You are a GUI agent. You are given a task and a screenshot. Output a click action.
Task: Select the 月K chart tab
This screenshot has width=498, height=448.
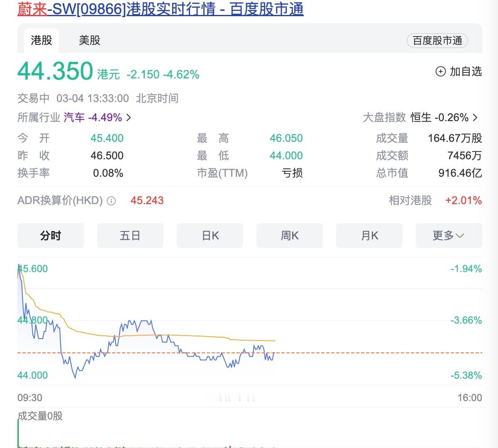pyautogui.click(x=369, y=236)
